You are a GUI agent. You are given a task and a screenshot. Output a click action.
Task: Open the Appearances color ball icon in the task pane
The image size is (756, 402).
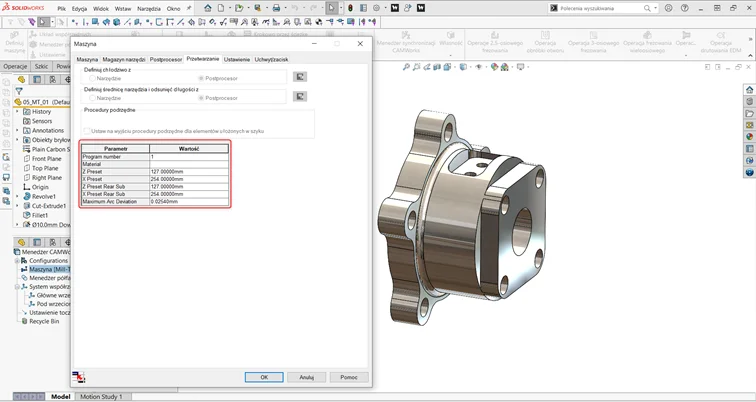coord(749,137)
